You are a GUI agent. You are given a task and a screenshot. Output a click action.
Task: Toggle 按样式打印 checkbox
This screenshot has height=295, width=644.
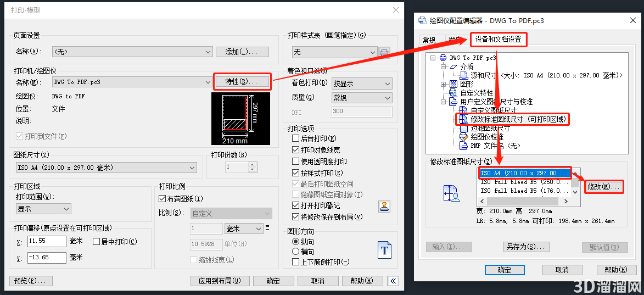click(x=295, y=173)
